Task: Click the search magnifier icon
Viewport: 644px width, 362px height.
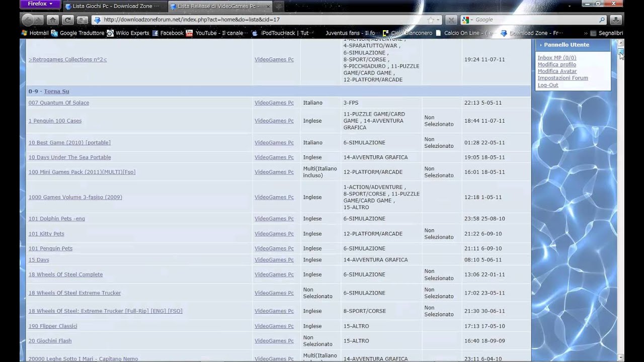Action: (x=602, y=20)
